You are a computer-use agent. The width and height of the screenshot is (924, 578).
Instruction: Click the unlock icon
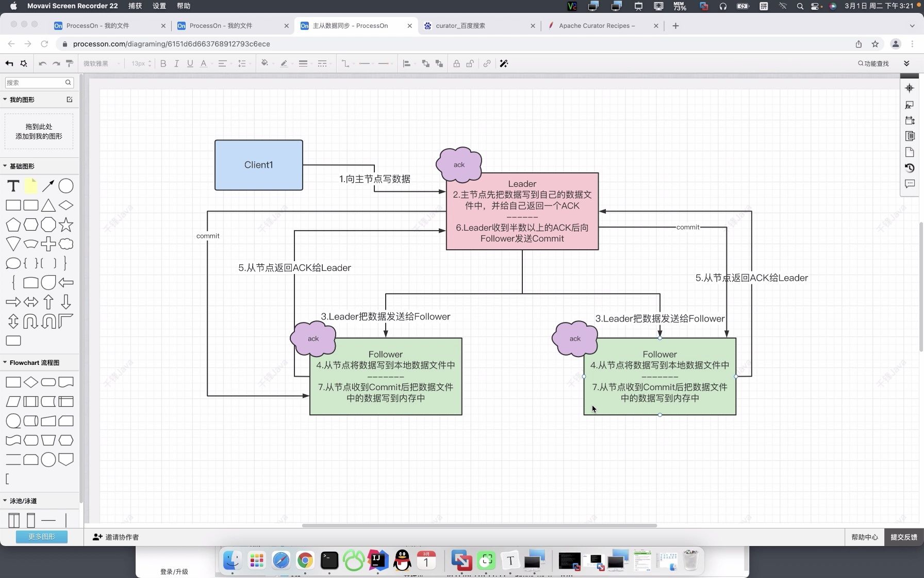tap(470, 63)
